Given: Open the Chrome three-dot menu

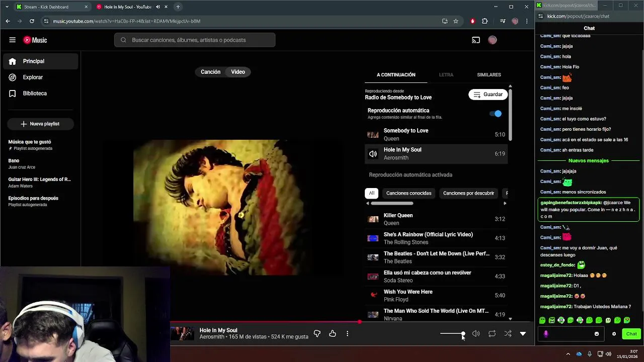Looking at the screenshot, I should coord(526,21).
